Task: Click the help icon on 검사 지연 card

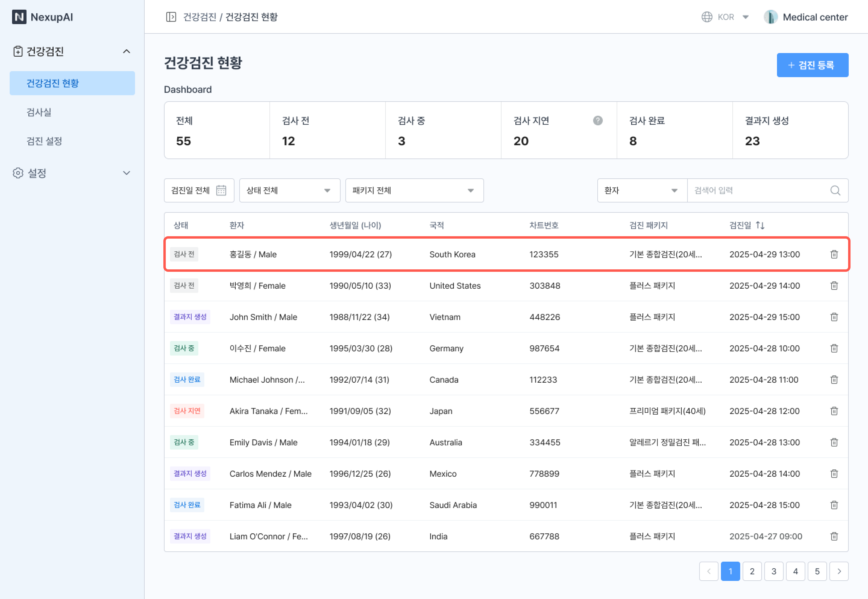Action: click(598, 121)
